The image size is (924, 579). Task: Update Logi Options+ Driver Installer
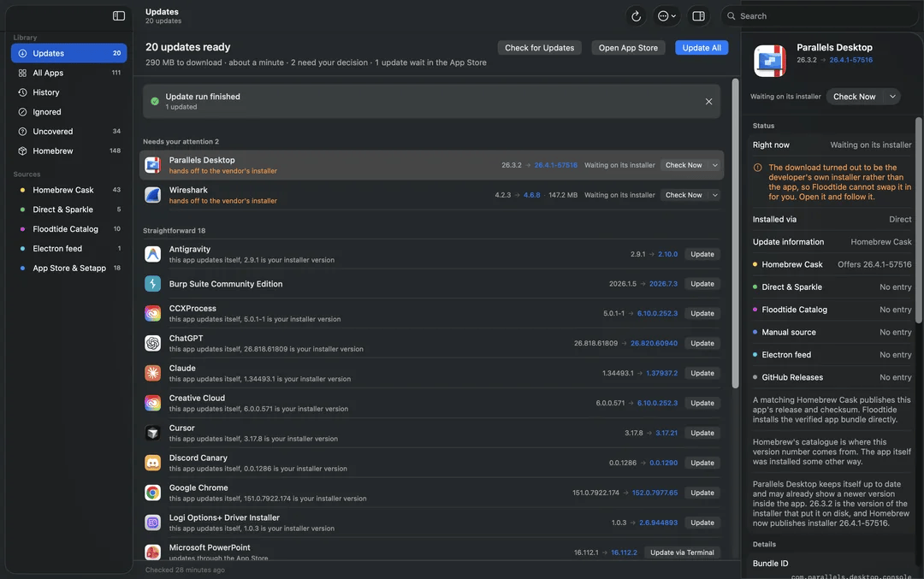[702, 523]
